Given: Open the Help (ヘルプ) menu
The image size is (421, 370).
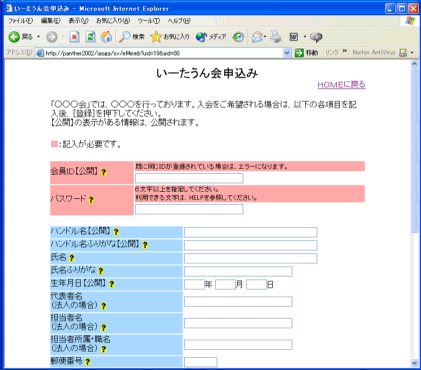Looking at the screenshot, I should pyautogui.click(x=179, y=21).
